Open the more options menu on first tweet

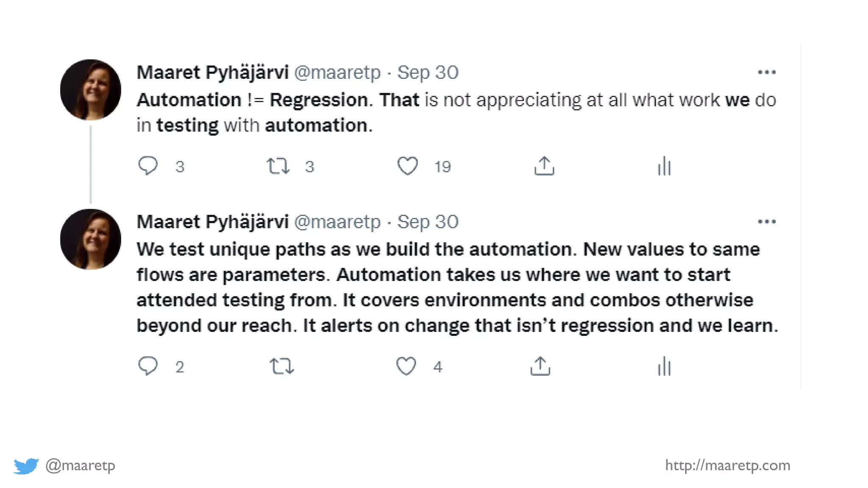point(767,72)
